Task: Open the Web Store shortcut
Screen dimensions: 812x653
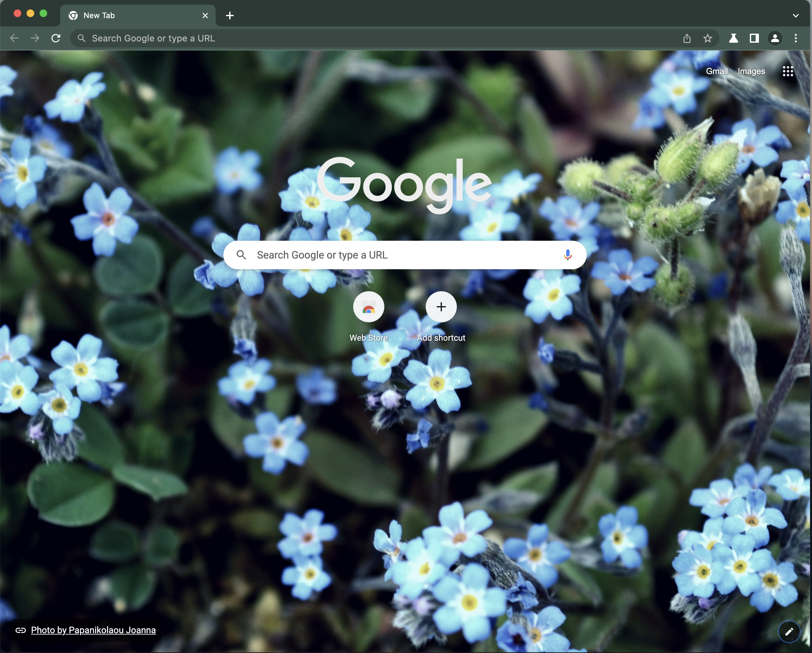Action: pyautogui.click(x=368, y=307)
